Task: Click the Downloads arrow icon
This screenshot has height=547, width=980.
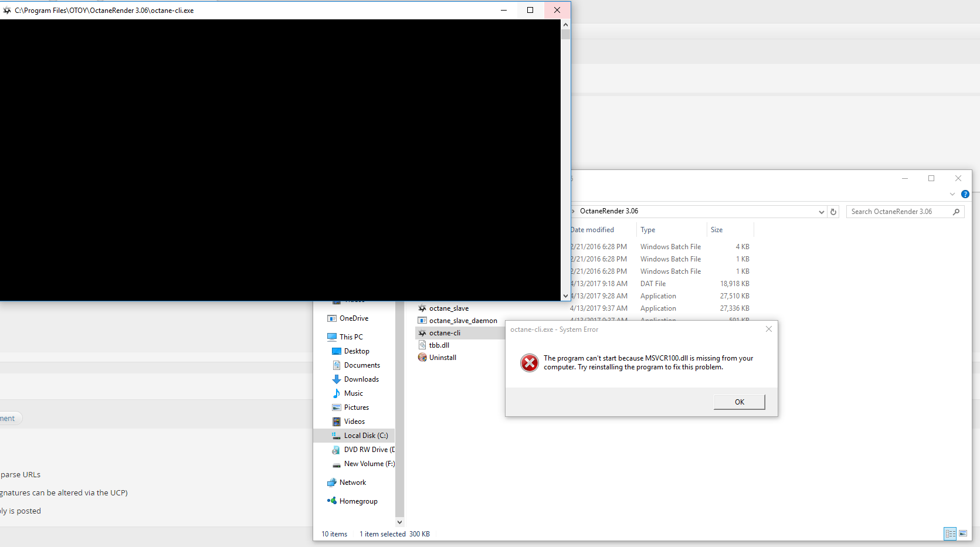Action: pyautogui.click(x=337, y=379)
